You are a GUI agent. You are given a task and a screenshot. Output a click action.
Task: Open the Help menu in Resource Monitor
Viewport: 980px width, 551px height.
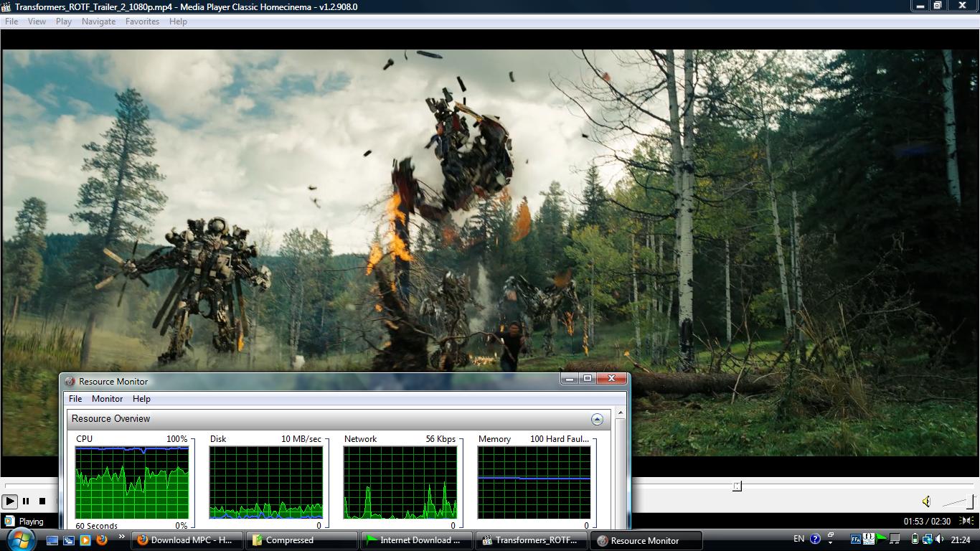(141, 399)
